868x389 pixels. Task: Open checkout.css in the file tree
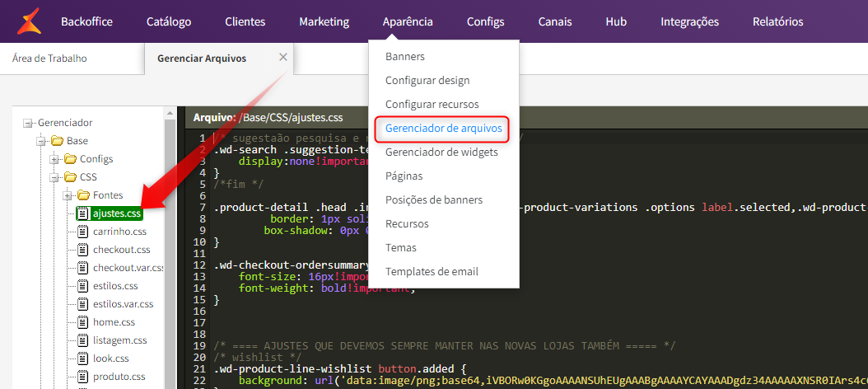122,250
